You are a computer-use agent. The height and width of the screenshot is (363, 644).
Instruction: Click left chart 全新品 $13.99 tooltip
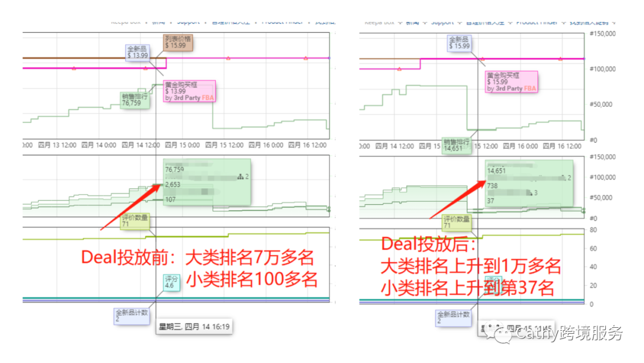tap(138, 53)
